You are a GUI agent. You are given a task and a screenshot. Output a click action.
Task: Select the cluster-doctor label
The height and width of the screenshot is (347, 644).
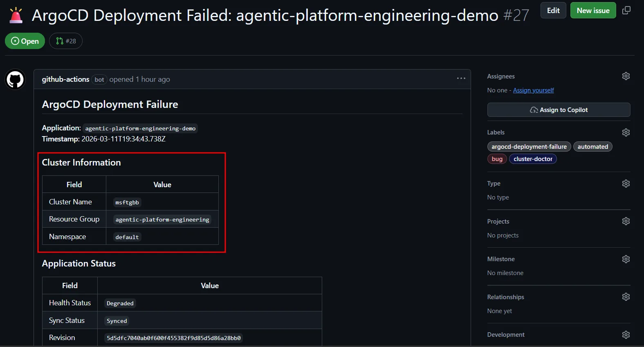532,159
